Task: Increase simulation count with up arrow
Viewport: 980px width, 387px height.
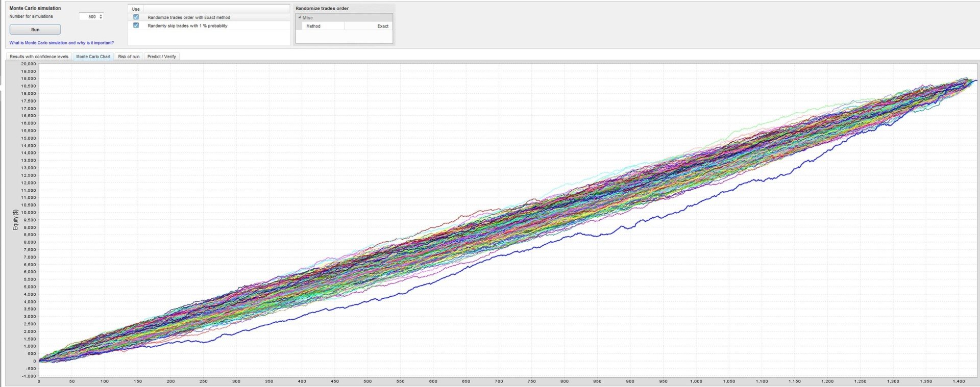Action: coord(101,15)
